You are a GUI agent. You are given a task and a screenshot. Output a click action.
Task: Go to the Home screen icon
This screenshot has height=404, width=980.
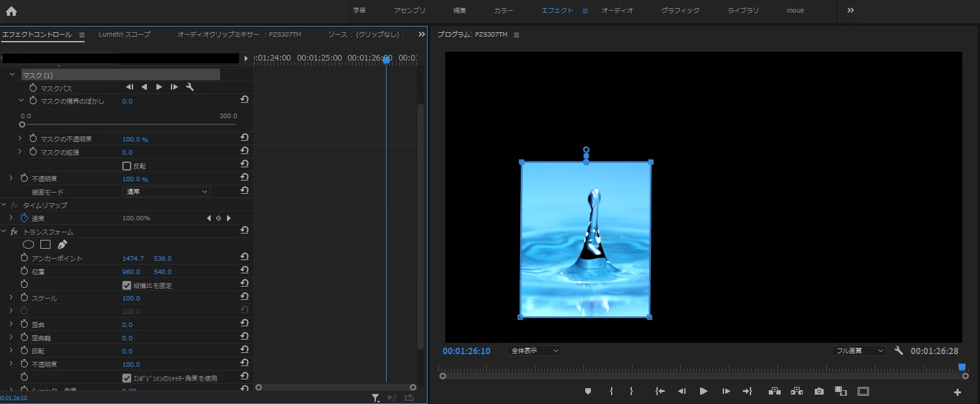11,11
